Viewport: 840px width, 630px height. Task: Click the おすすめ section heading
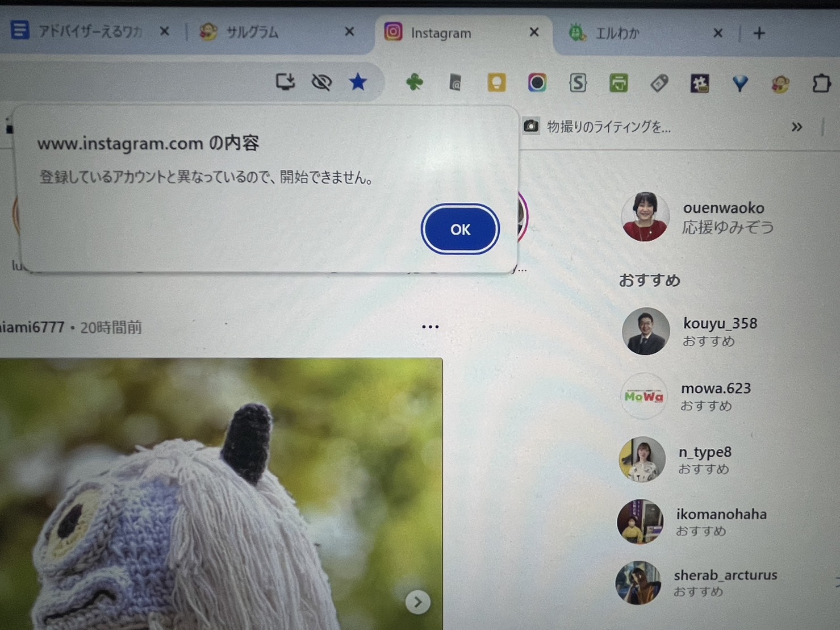tap(649, 280)
